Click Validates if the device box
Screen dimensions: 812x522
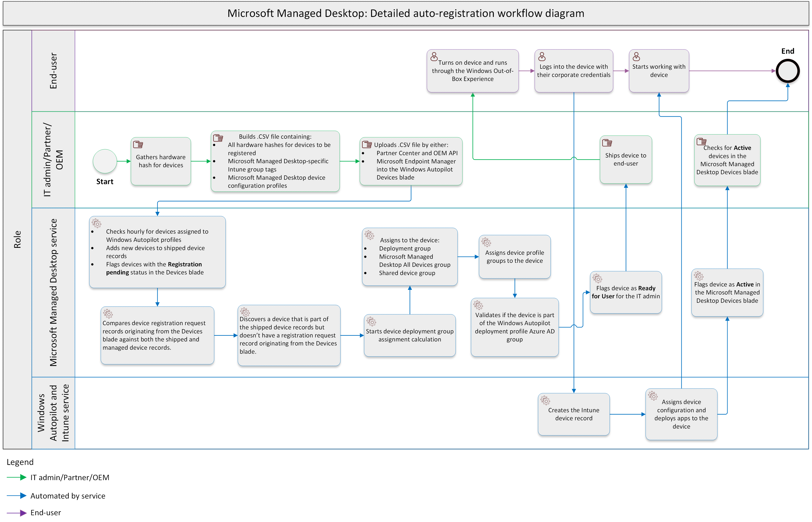[514, 327]
